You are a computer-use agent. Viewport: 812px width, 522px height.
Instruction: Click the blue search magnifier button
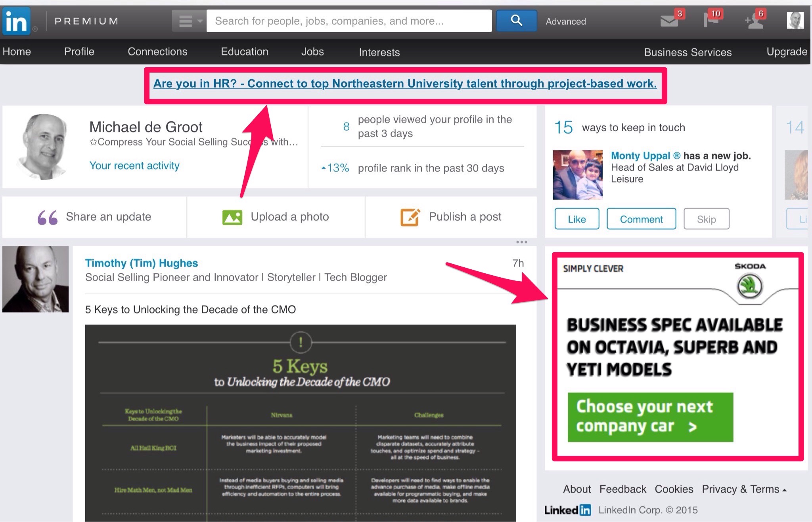tap(516, 21)
